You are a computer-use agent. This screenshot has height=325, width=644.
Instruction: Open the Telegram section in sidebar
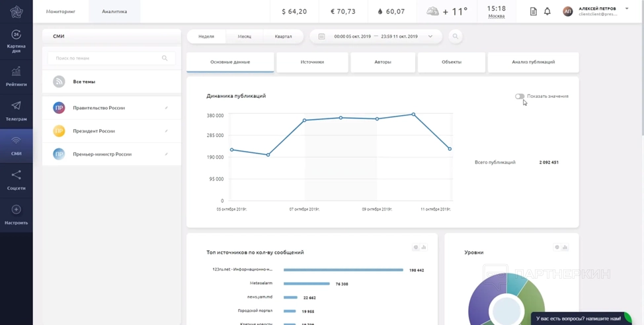tap(17, 110)
